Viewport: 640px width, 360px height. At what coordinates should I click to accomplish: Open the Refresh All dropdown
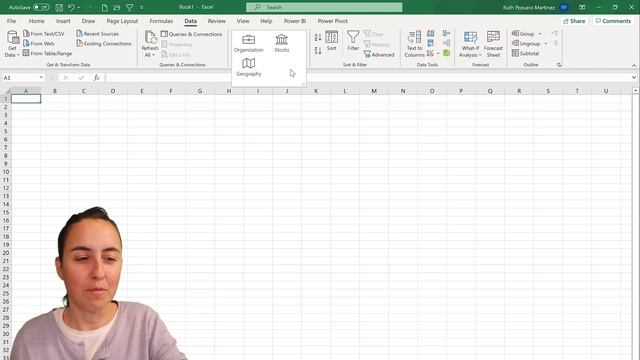point(150,44)
